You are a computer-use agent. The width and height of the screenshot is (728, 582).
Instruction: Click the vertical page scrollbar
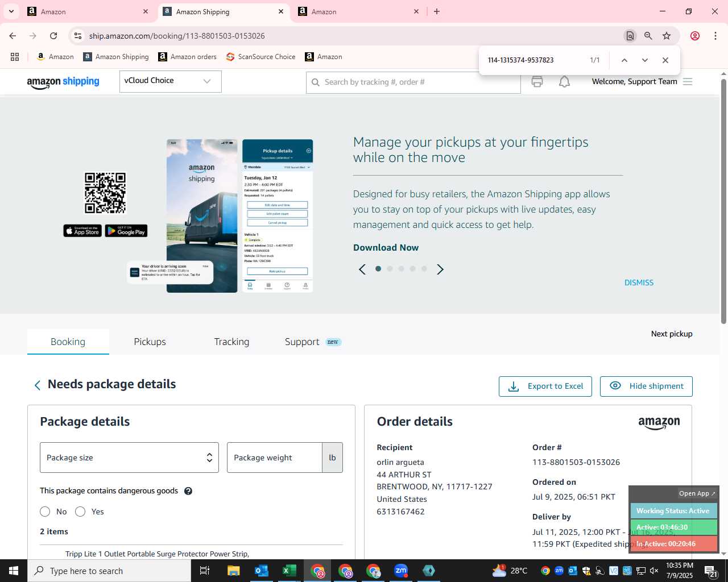[x=723, y=202]
